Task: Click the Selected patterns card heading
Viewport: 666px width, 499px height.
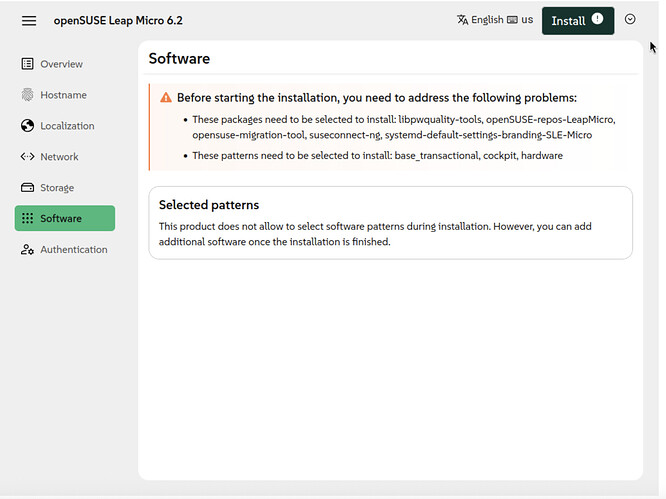Action: coord(209,205)
